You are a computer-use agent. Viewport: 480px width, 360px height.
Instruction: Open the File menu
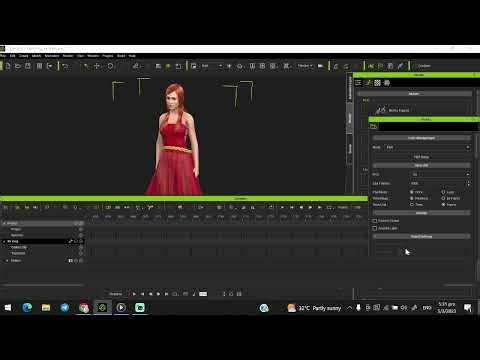click(x=3, y=56)
